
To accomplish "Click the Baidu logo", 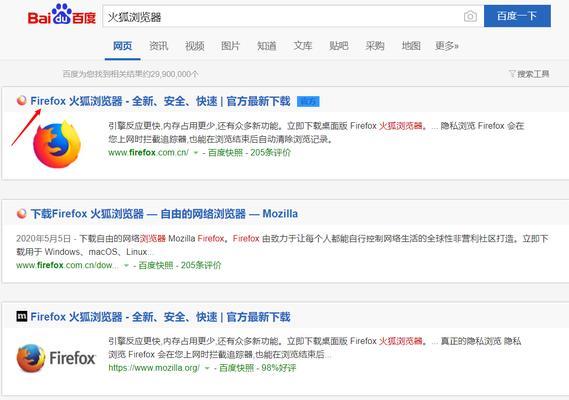I will 62,15.
